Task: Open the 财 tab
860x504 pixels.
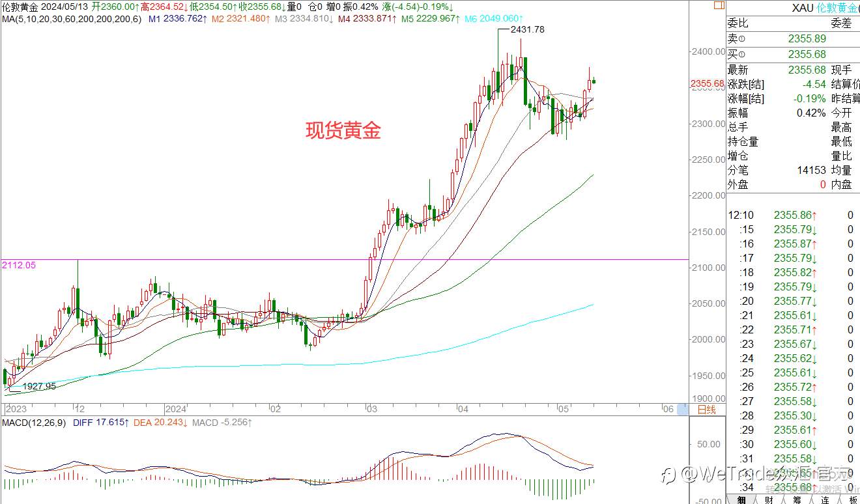Action: (769, 499)
